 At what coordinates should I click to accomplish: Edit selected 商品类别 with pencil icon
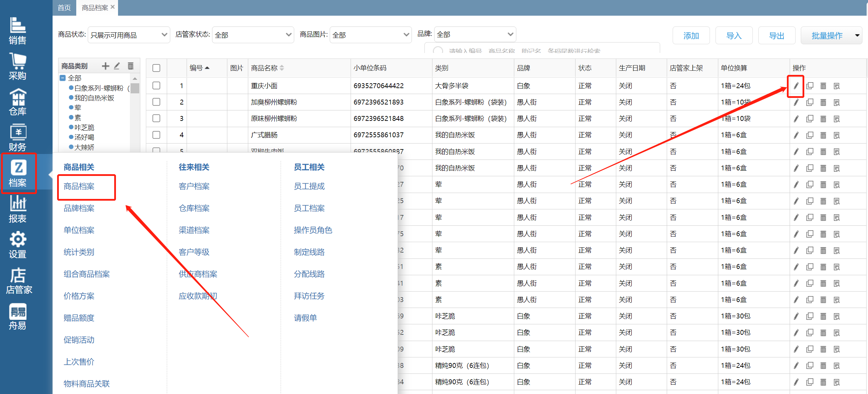click(117, 66)
